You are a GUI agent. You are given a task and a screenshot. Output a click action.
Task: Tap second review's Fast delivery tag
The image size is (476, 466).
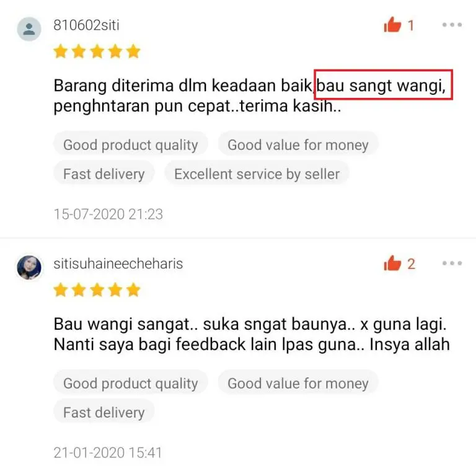pos(104,412)
